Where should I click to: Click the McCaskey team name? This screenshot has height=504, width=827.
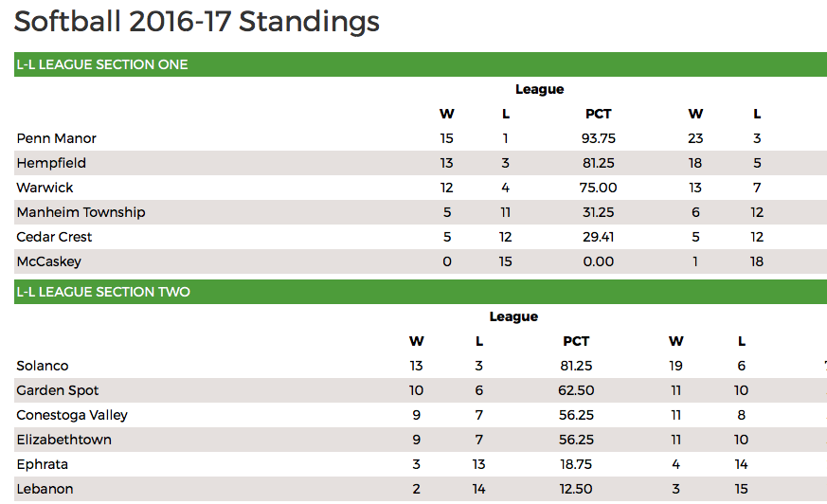[48, 262]
